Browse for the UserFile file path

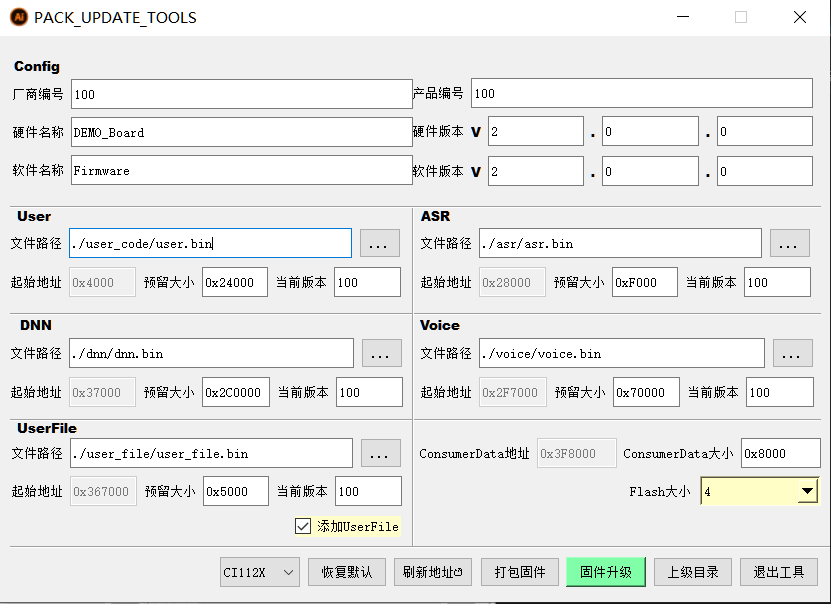[381, 453]
